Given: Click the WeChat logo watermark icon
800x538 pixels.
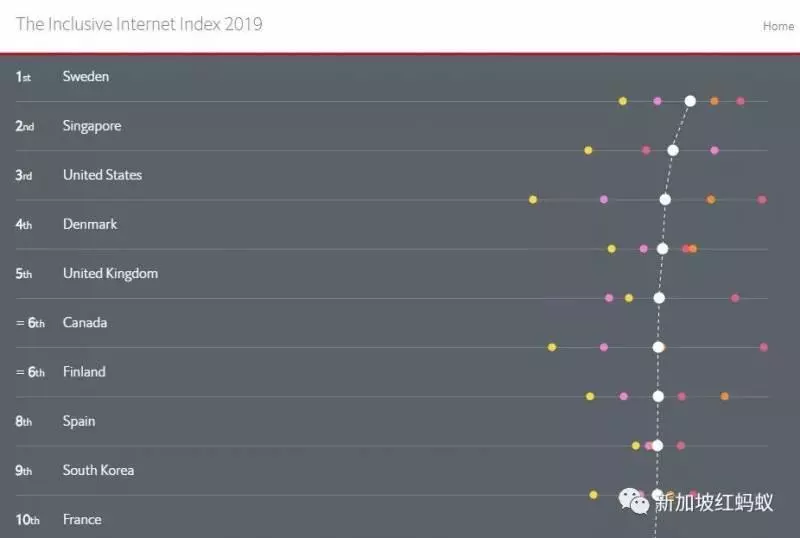Looking at the screenshot, I should click(x=633, y=501).
